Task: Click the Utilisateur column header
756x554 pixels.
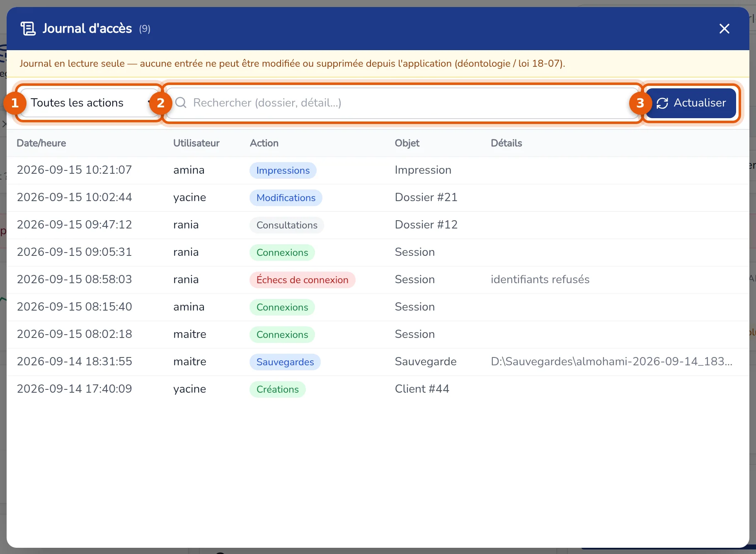Action: point(196,143)
